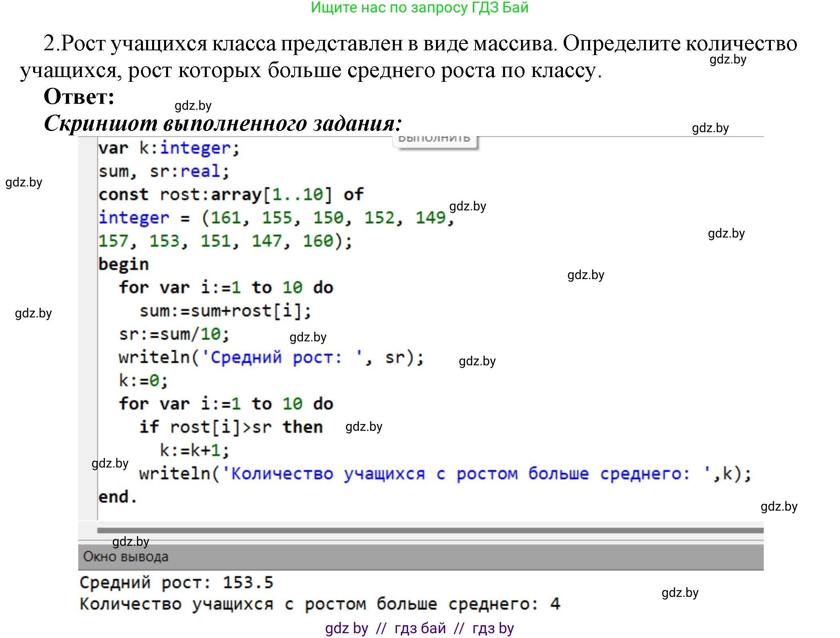Viewport: 840px width, 638px height.
Task: Click the code line 'var k:integer;'
Action: tap(169, 149)
